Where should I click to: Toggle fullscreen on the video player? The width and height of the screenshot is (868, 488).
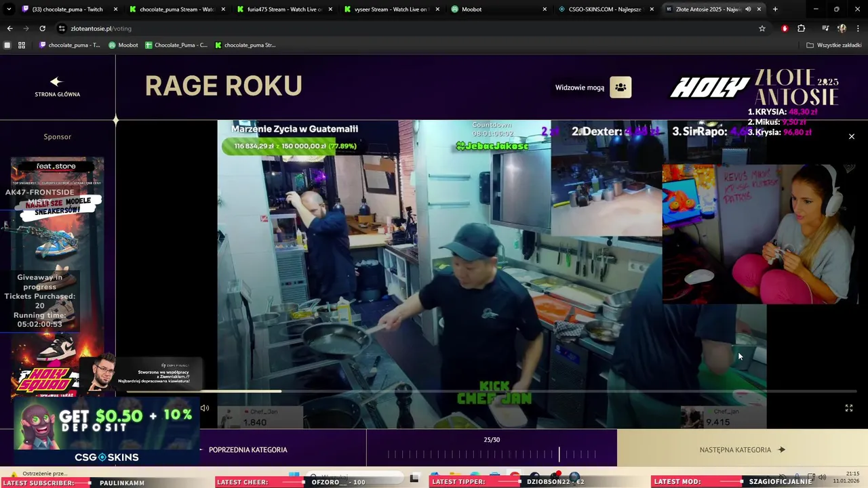tap(848, 408)
